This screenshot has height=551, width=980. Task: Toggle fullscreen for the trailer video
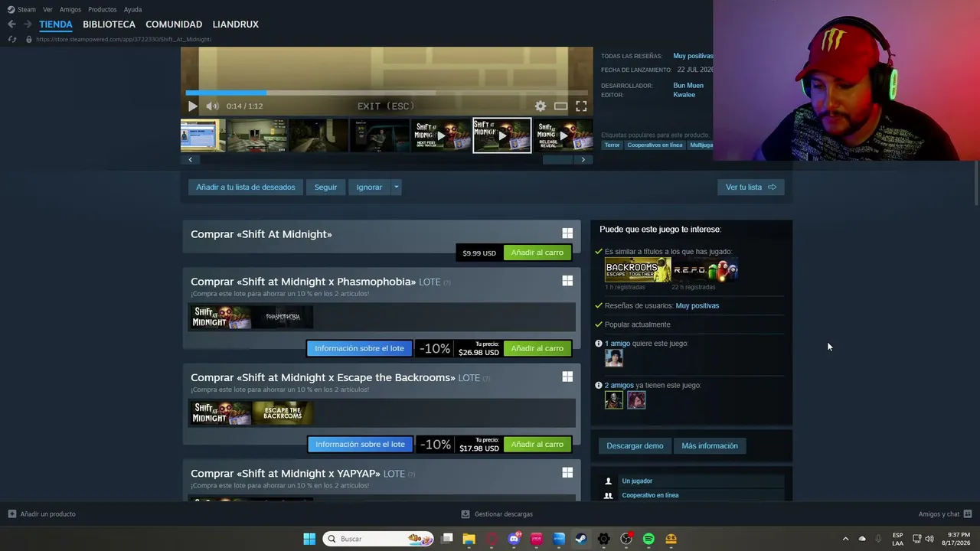[581, 106]
